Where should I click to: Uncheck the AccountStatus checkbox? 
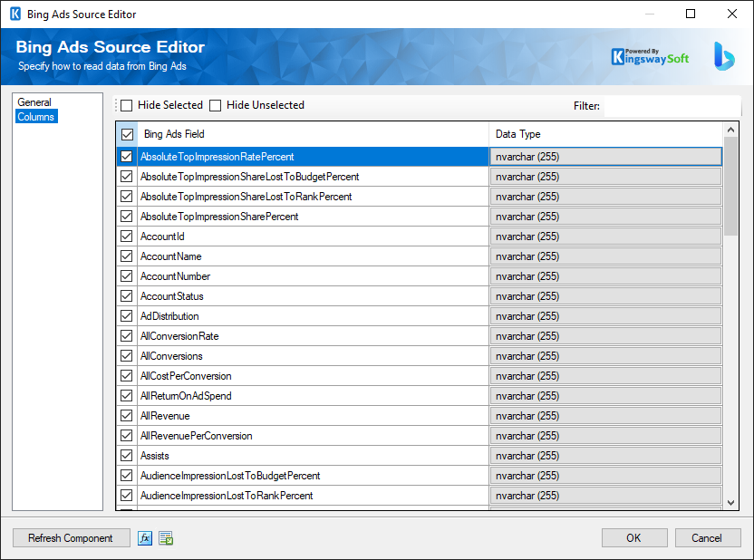127,296
